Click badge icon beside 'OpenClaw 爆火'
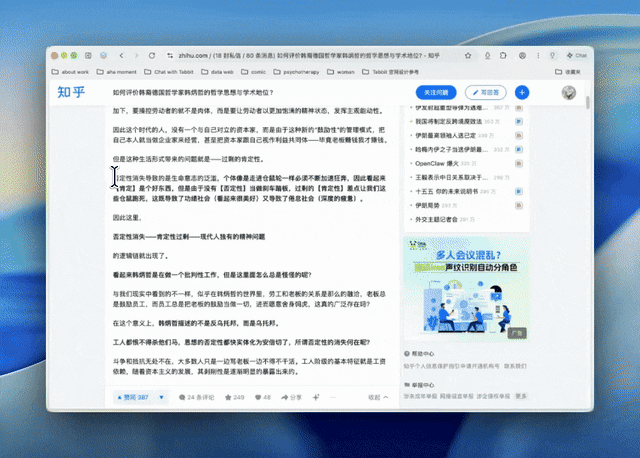 [x=518, y=163]
